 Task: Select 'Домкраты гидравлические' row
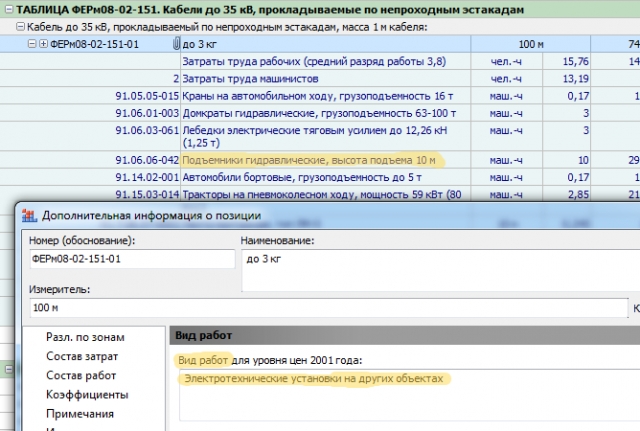click(319, 113)
